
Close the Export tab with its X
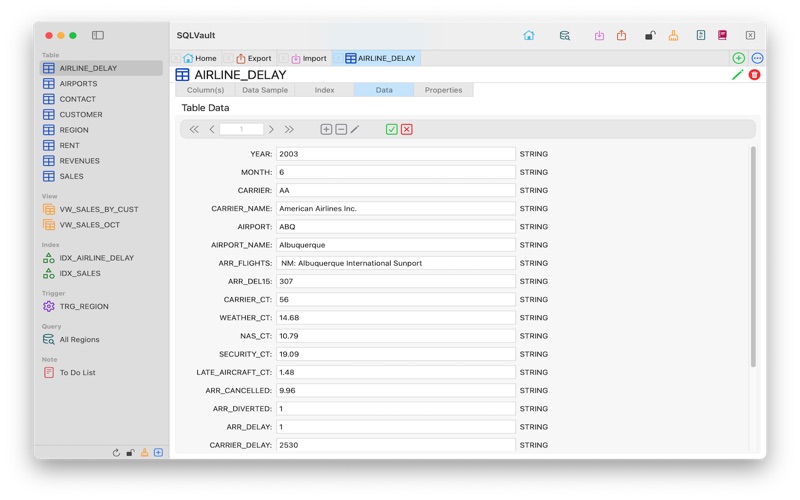tap(229, 58)
